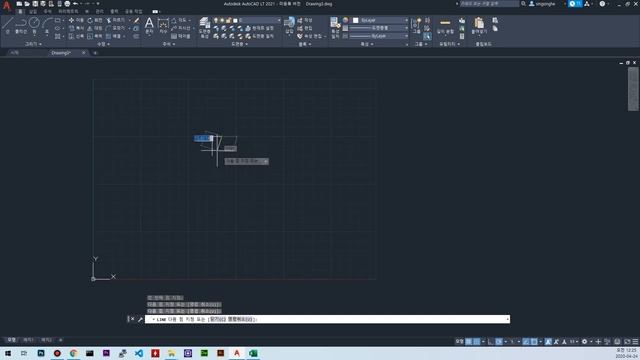The height and width of the screenshot is (360, 640).
Task: Click the signed-in user account name
Action: (545, 4)
